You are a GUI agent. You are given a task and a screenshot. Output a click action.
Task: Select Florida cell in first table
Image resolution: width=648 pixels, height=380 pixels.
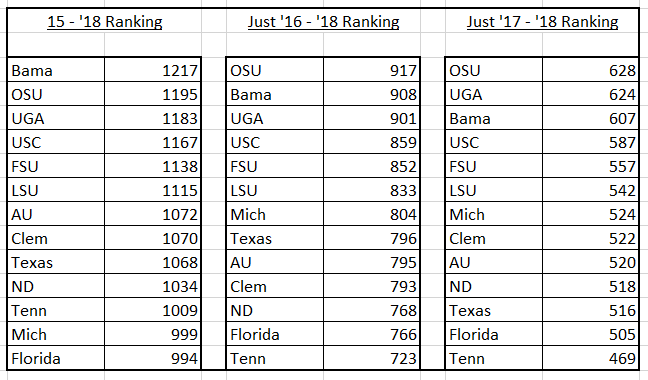(56, 358)
